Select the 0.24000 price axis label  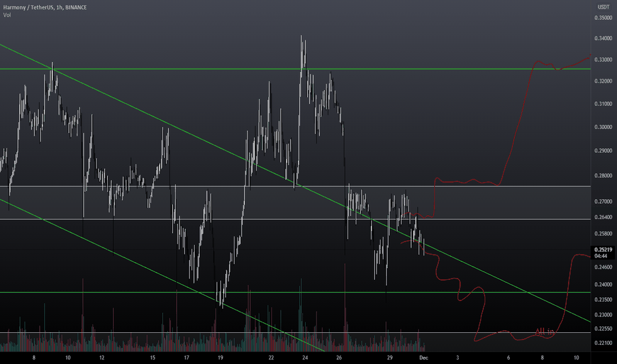coord(603,285)
